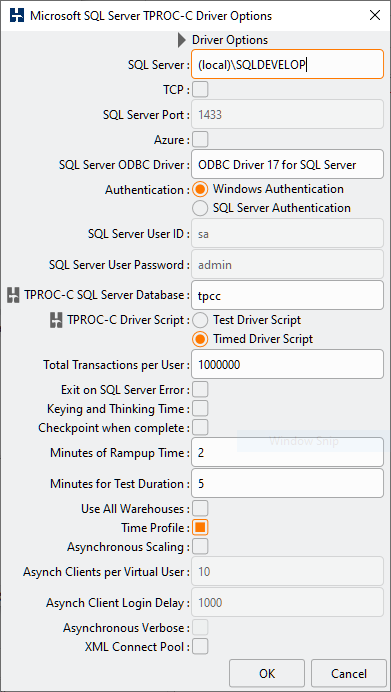This screenshot has width=391, height=692.
Task: Choose Timed Driver Script option
Action: (200, 339)
